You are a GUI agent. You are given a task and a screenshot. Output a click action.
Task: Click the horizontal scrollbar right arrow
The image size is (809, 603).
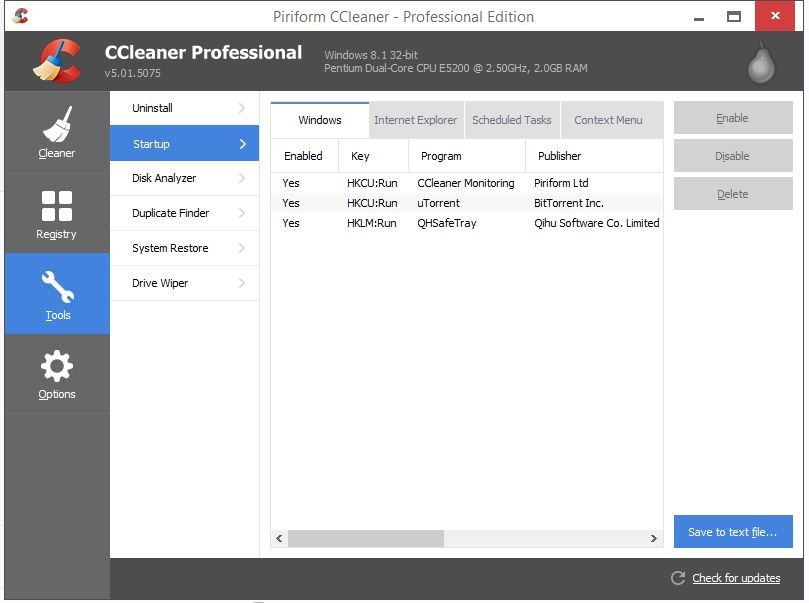click(654, 538)
